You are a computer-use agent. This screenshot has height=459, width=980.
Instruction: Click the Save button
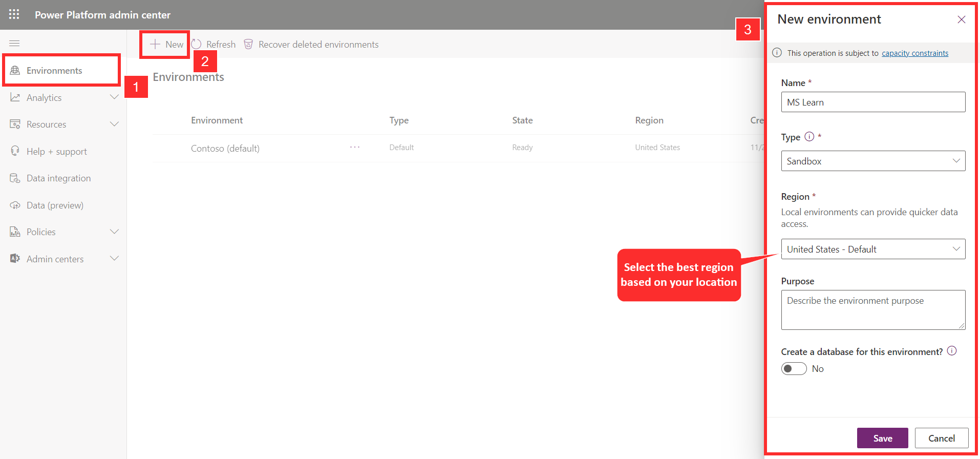[882, 438]
